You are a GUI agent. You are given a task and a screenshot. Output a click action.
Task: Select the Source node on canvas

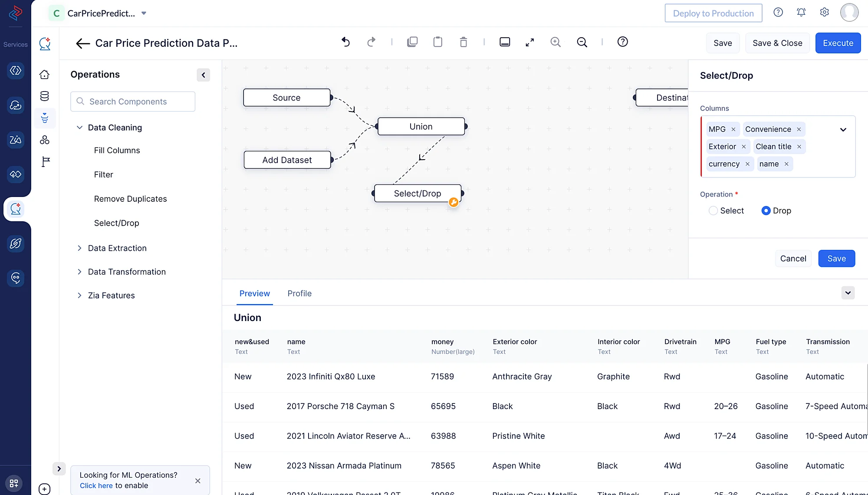click(286, 98)
